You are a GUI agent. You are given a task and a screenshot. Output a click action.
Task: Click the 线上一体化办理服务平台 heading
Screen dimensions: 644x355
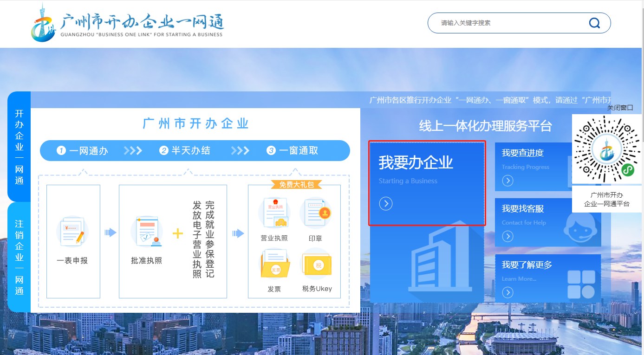click(486, 126)
